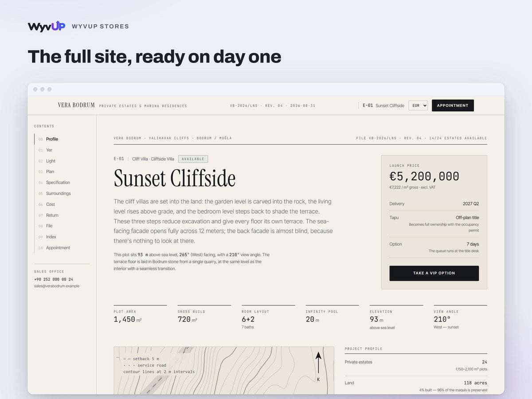Click the APPOINTMENT button
Viewport: 532px width, 399px height.
tap(453, 106)
